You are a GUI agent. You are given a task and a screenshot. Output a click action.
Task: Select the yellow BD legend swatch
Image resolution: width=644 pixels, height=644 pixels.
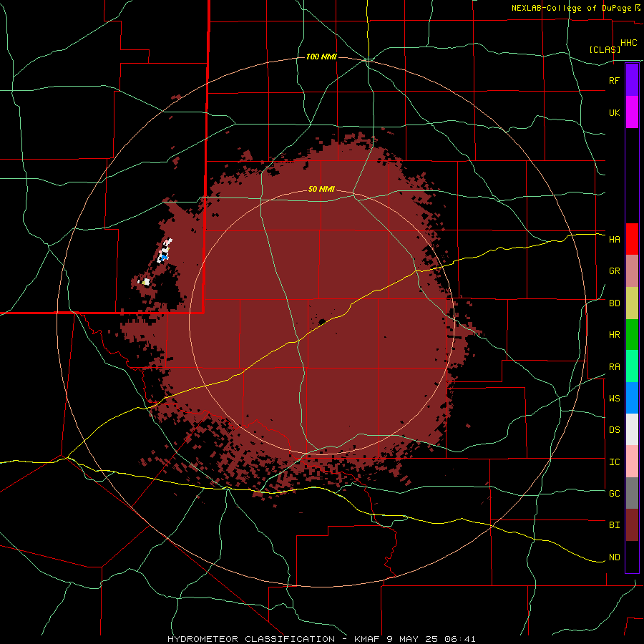632,303
